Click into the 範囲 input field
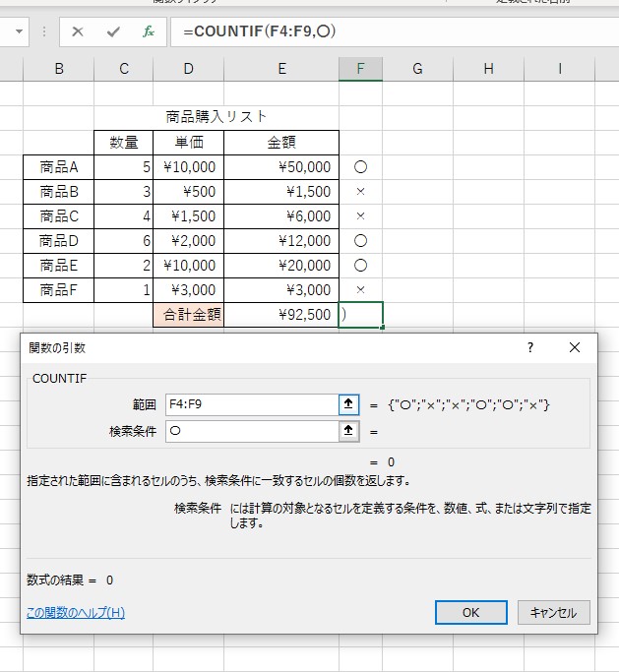The width and height of the screenshot is (619, 672). tap(251, 403)
